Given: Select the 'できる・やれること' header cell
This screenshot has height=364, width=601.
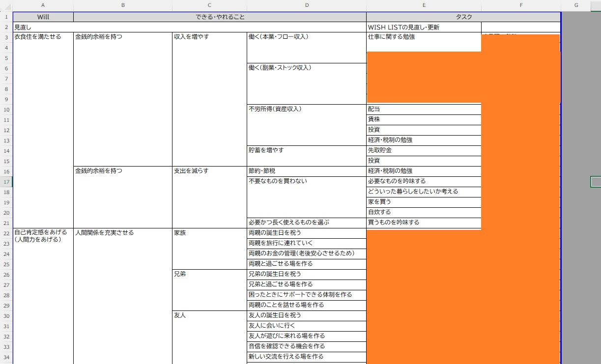Looking at the screenshot, I should (220, 17).
